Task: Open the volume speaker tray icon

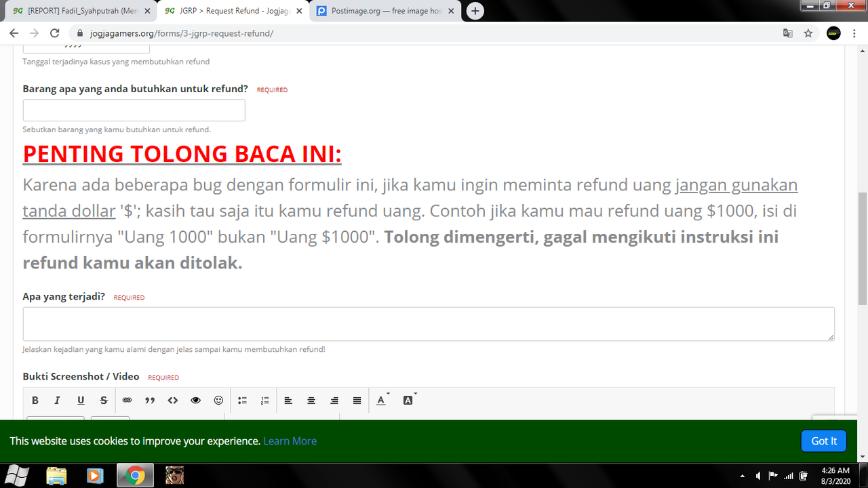Action: click(758, 475)
